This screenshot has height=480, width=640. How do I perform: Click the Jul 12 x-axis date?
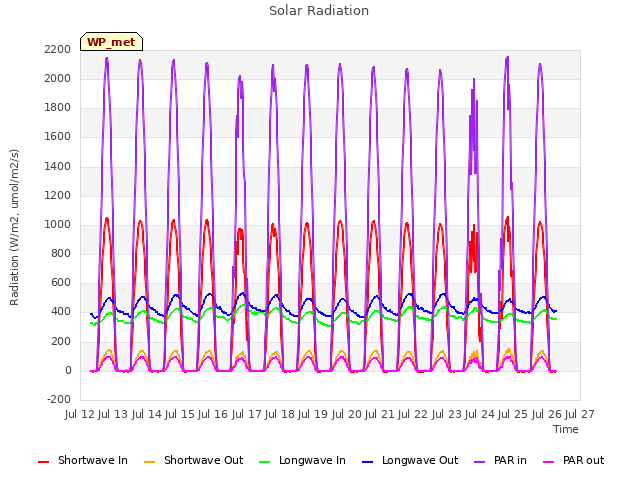(80, 414)
